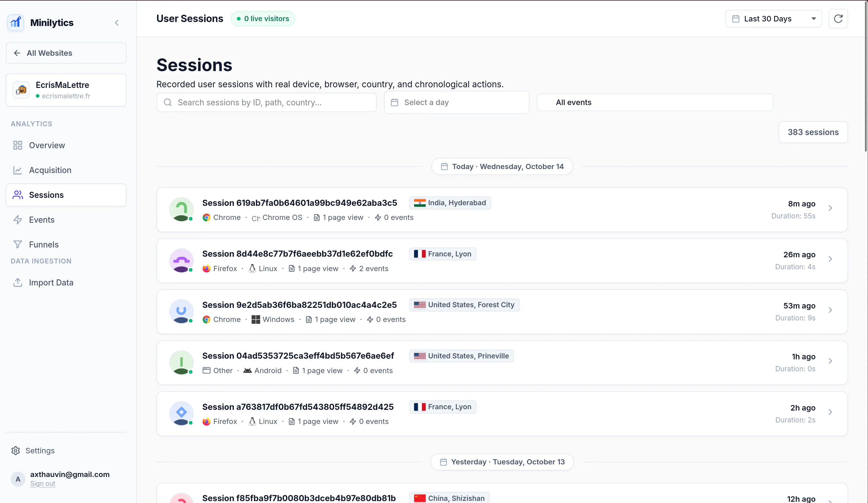Click the All Websites back button
The height and width of the screenshot is (503, 868).
(x=66, y=53)
